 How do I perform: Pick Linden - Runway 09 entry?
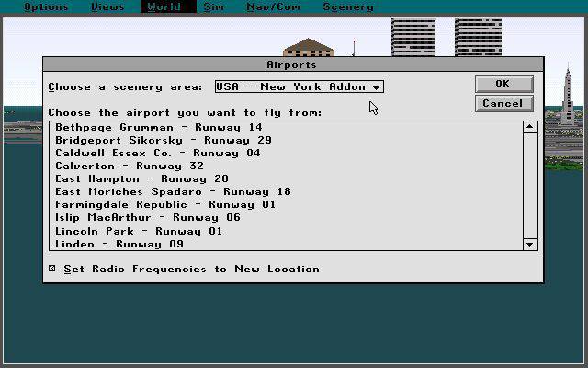(x=119, y=244)
